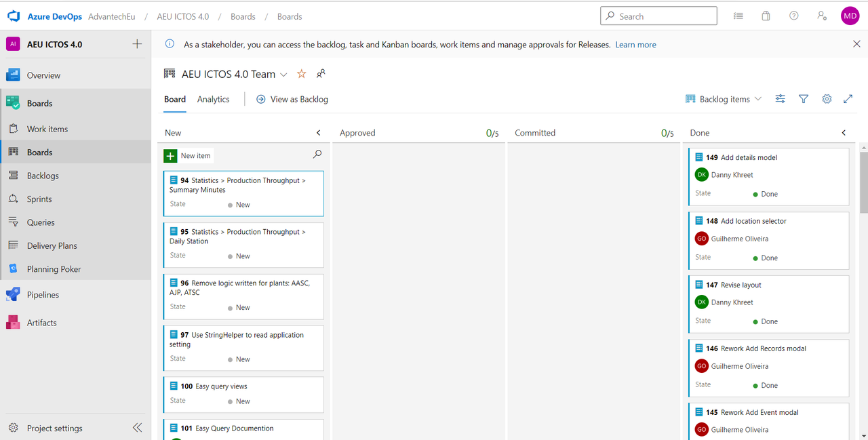Collapse the New column with its chevron
Image resolution: width=868 pixels, height=440 pixels.
coord(319,133)
